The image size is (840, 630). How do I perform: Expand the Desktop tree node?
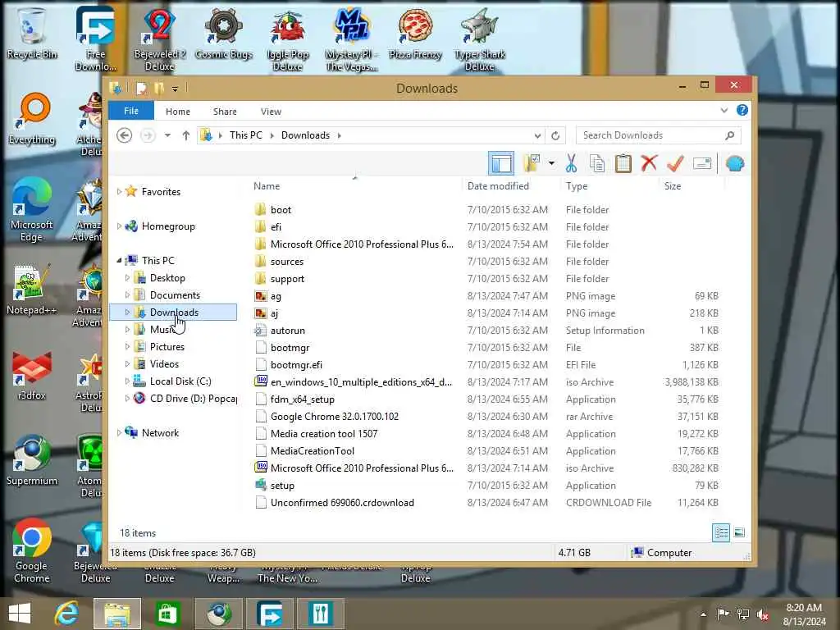[x=127, y=277]
